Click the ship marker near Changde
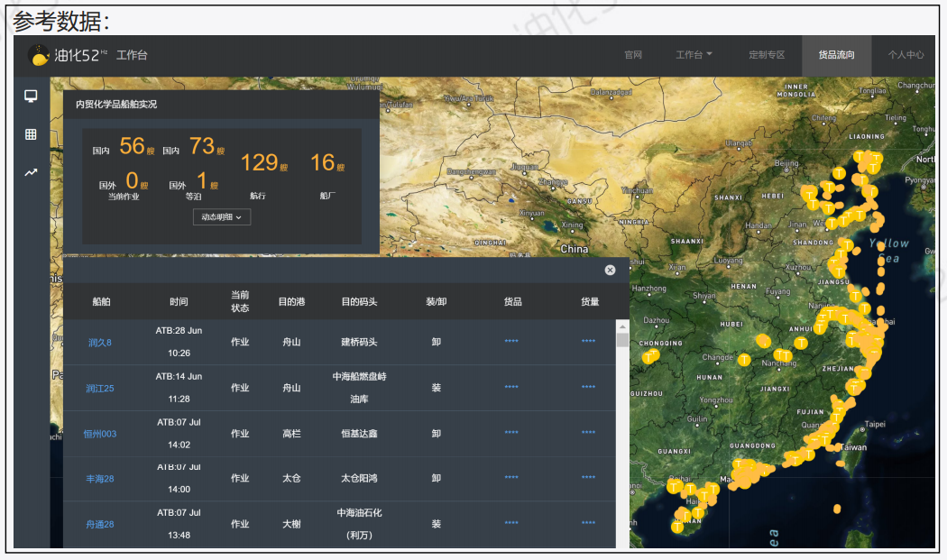 click(744, 360)
